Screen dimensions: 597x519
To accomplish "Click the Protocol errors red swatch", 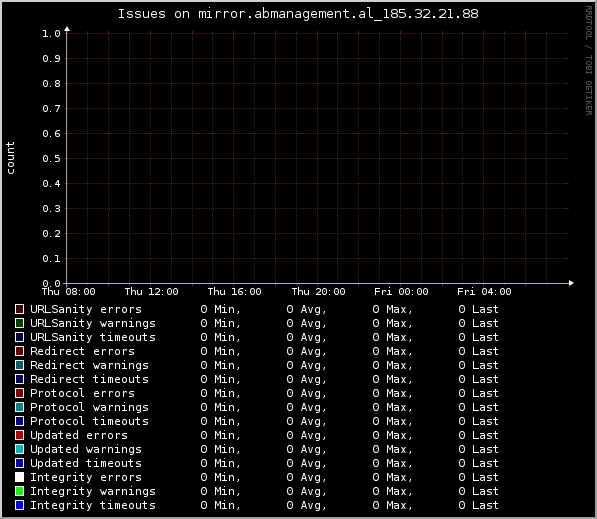I will (x=19, y=393).
